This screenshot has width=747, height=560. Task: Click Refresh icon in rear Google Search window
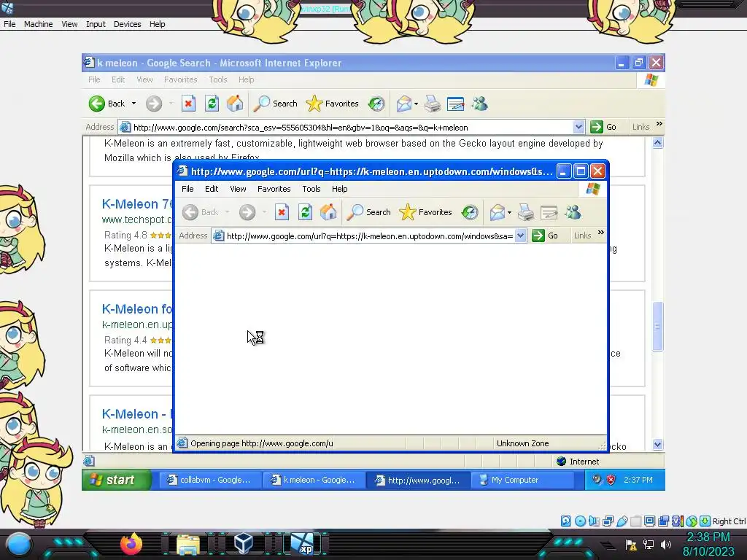(x=212, y=104)
